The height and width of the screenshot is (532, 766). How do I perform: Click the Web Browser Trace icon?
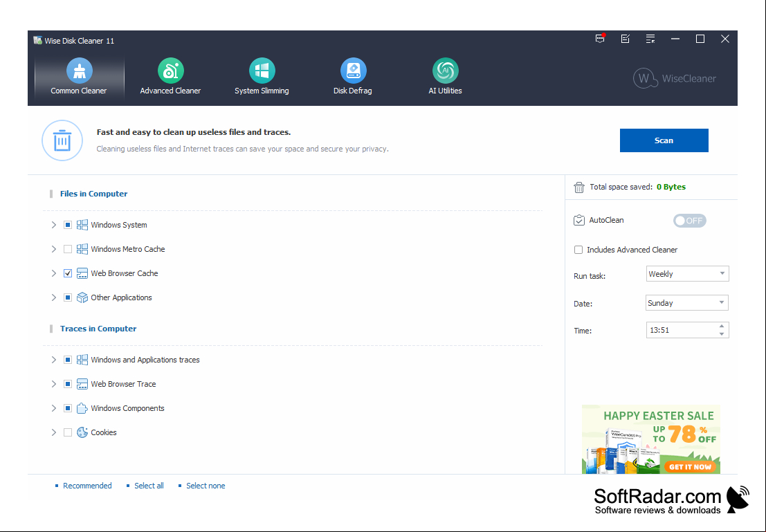click(x=82, y=384)
